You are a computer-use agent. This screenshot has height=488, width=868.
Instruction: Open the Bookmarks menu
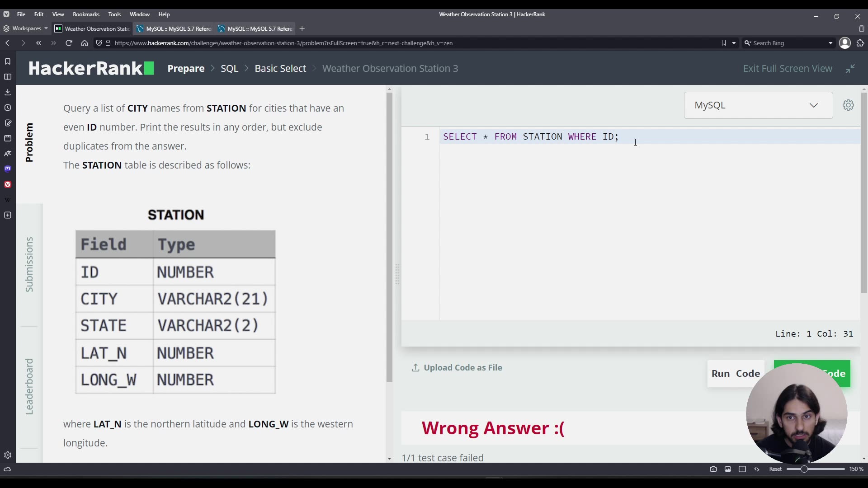(86, 14)
